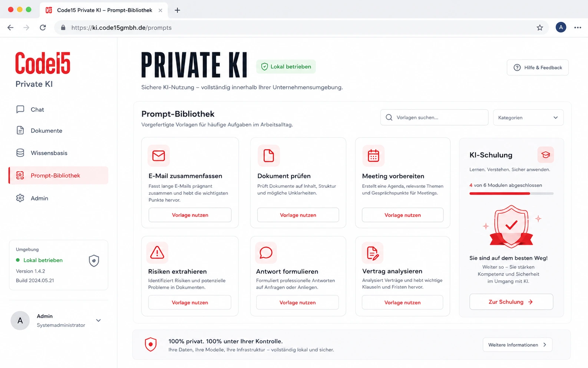This screenshot has height=368, width=588.
Task: Click the Admin gear icon
Action: [x=20, y=198]
